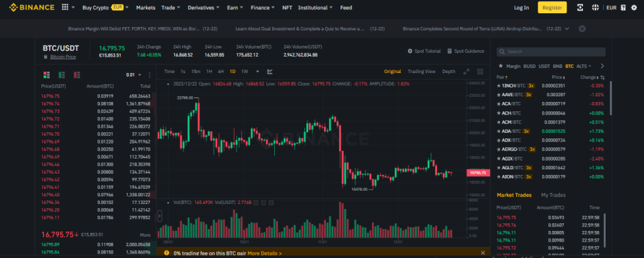Click the yellow Register button
This screenshot has height=258, width=644.
pos(552,8)
